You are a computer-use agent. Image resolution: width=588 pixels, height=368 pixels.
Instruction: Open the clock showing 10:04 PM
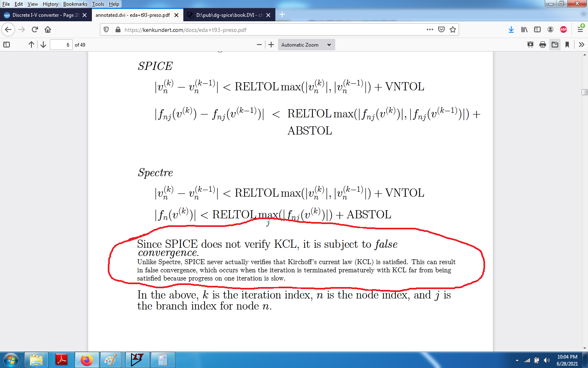tap(567, 360)
